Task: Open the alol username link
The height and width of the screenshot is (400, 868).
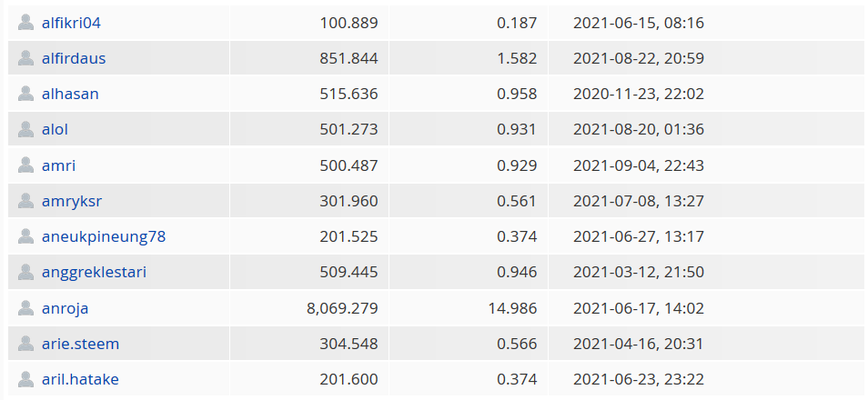Action: [x=55, y=130]
